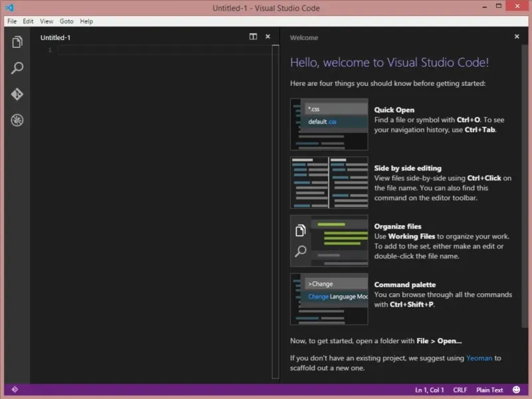Open the Help menu

(x=86, y=21)
